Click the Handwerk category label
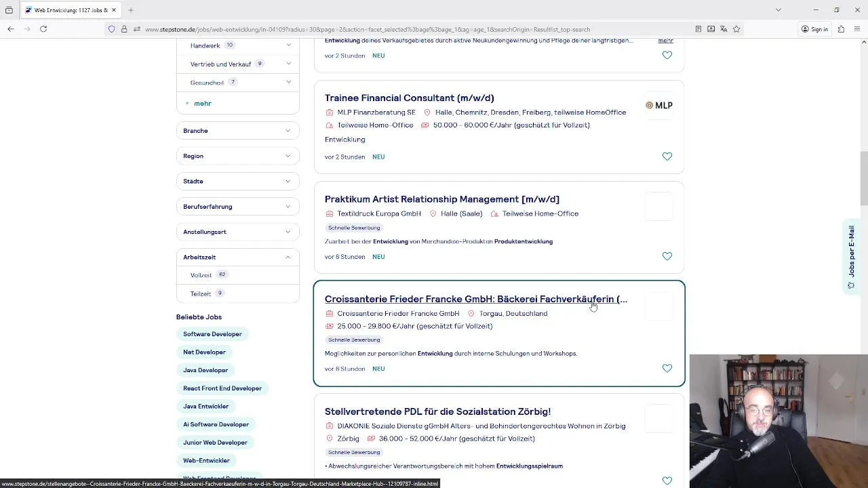 point(205,45)
